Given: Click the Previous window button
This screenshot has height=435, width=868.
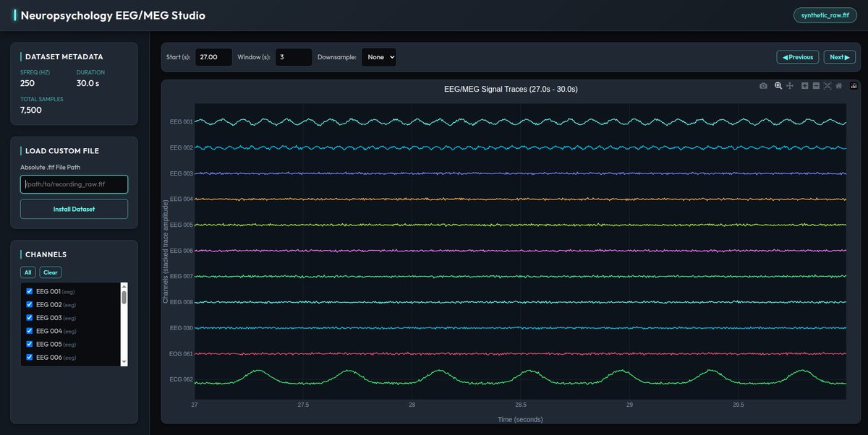Looking at the screenshot, I should coord(797,57).
